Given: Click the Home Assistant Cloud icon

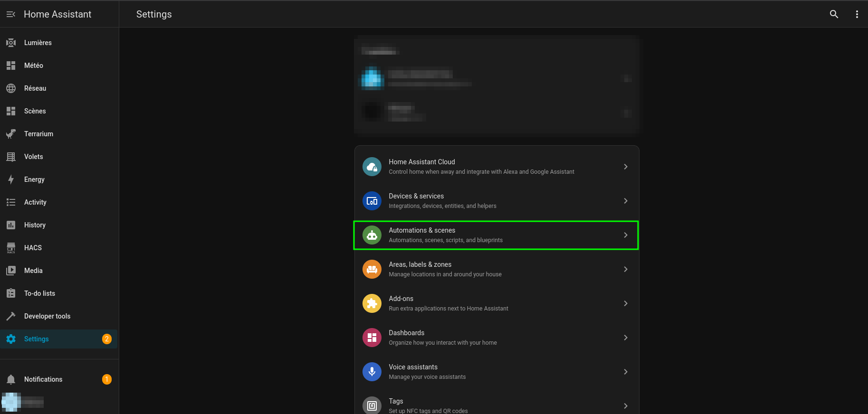Looking at the screenshot, I should pyautogui.click(x=372, y=167).
